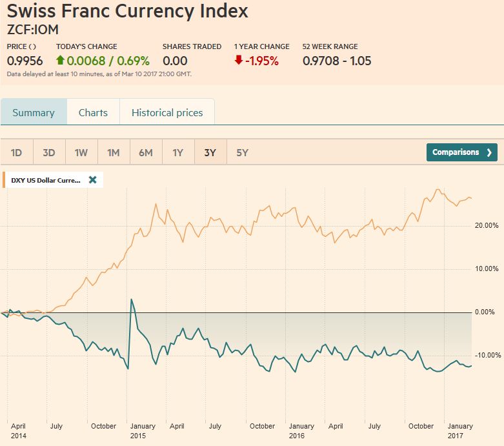Click the active 3Y range button
This screenshot has width=504, height=446.
[210, 153]
